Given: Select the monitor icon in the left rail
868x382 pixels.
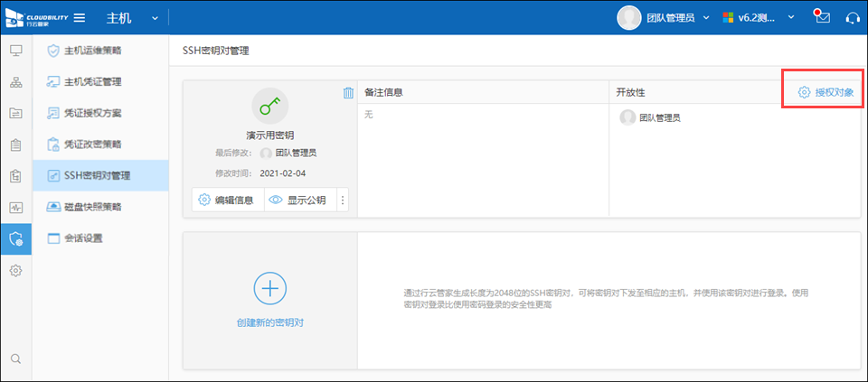Looking at the screenshot, I should coord(15,50).
